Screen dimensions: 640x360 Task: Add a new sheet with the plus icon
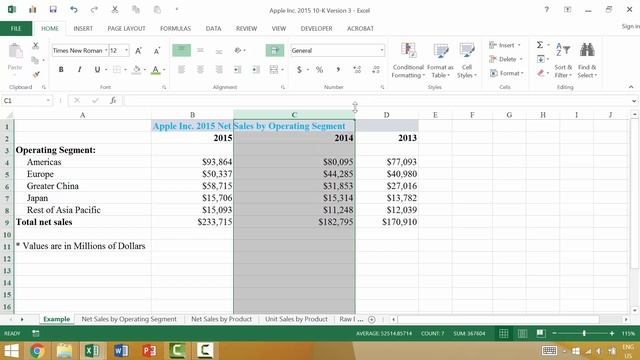pyautogui.click(x=371, y=319)
